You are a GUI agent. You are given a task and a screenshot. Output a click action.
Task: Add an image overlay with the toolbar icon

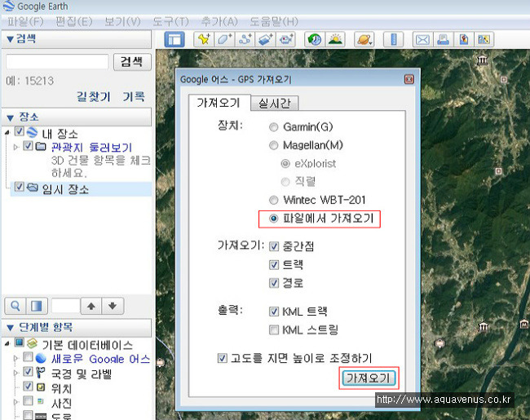pyautogui.click(x=266, y=40)
